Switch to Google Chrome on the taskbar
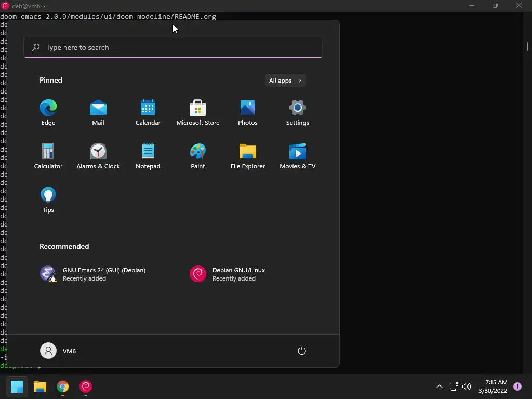This screenshot has width=532, height=399. point(63,387)
